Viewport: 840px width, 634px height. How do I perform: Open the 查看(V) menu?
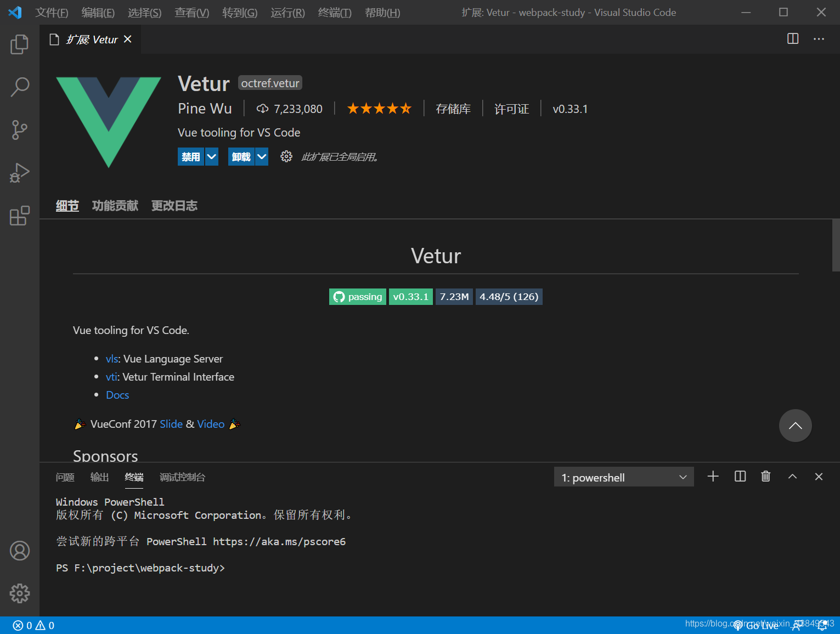coord(191,12)
